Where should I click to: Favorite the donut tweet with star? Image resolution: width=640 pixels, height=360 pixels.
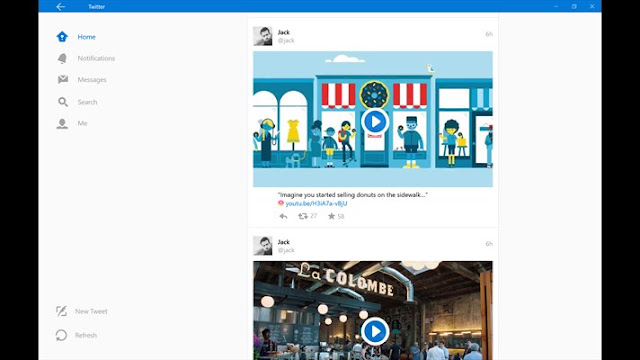pyautogui.click(x=331, y=216)
